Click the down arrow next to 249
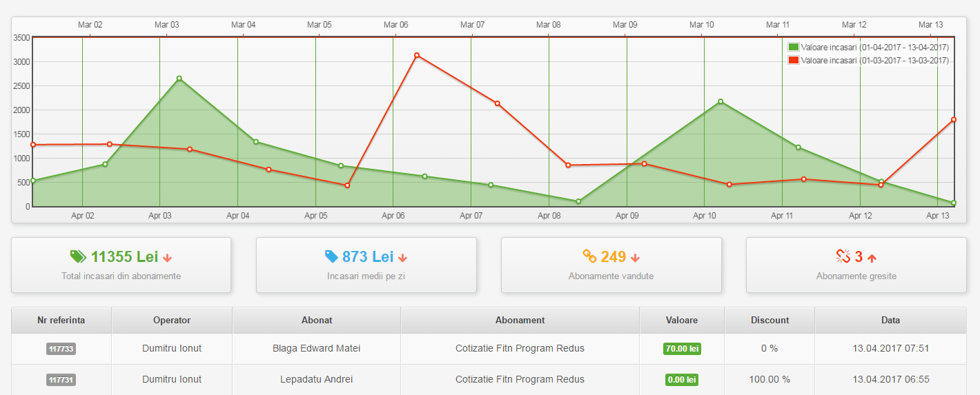Viewport: 980px width, 395px height. click(635, 258)
